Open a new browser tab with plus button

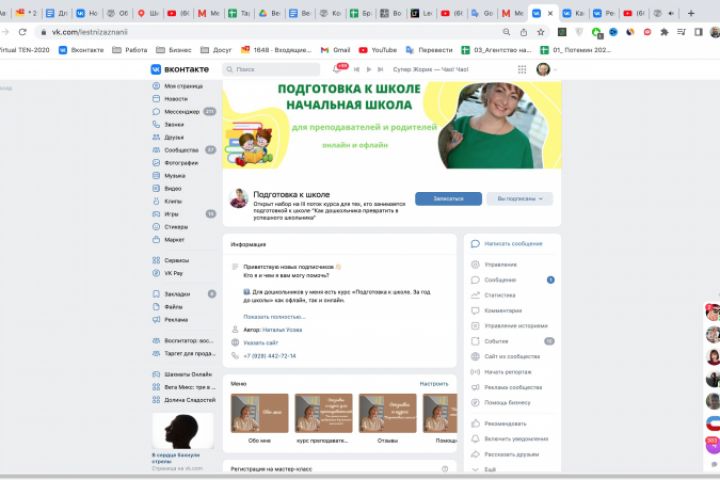[x=691, y=13]
